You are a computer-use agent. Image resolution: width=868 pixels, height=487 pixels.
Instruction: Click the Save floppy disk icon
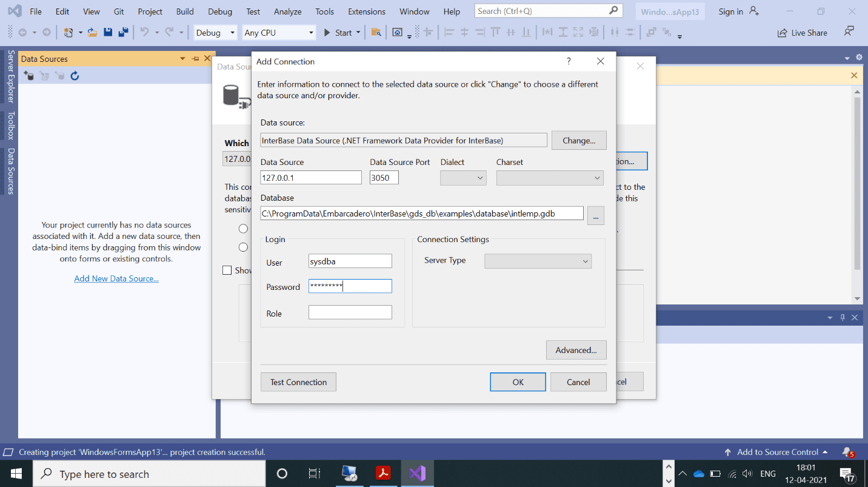(x=108, y=33)
